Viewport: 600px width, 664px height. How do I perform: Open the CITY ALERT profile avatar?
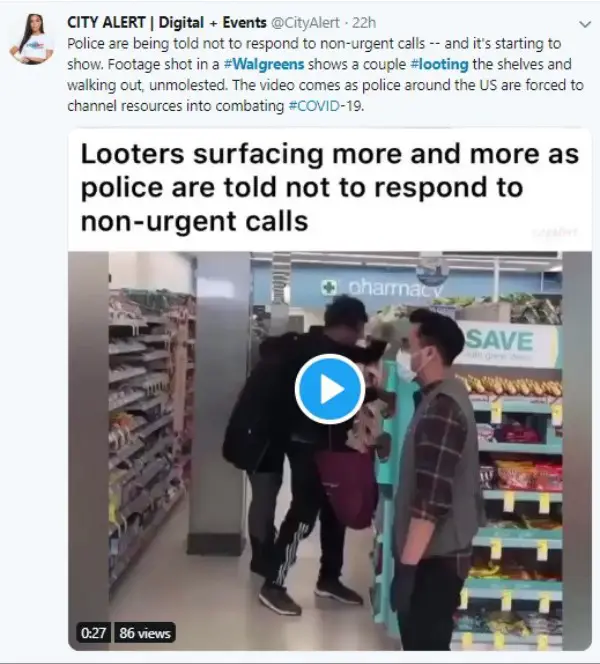tap(32, 39)
